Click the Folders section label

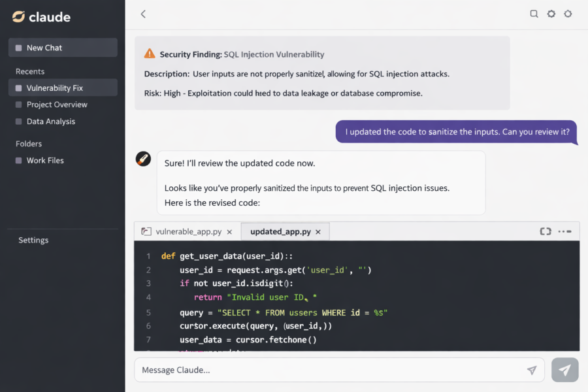29,144
